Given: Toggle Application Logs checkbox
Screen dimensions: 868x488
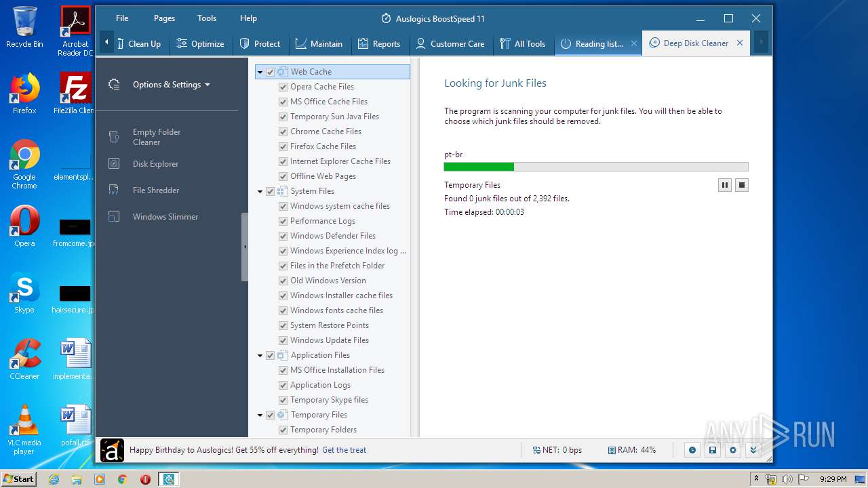Looking at the screenshot, I should point(283,385).
